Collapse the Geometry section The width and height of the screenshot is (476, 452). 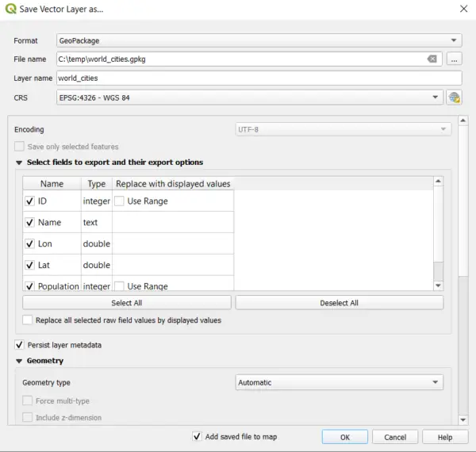pyautogui.click(x=19, y=361)
